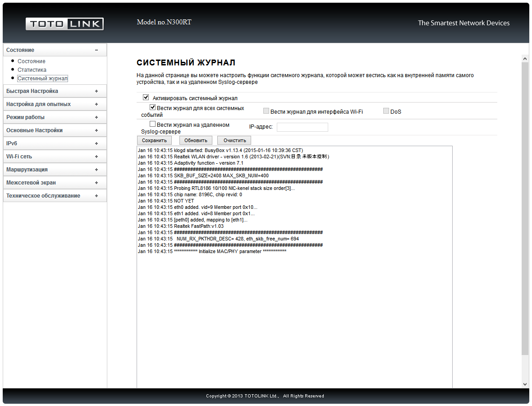Click the Initialize MAC/PHY parameter line
This screenshot has height=406, width=532.
tap(212, 252)
